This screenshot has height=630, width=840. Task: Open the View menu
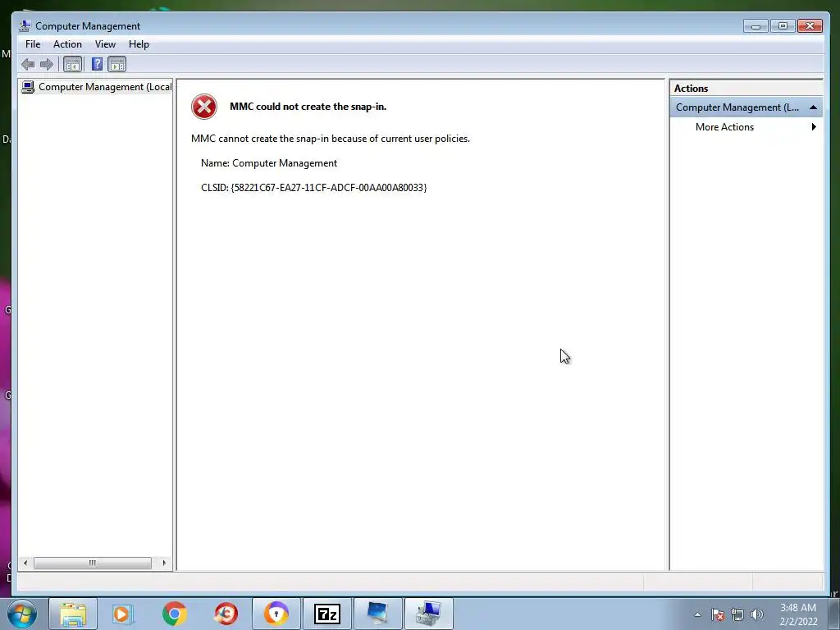[105, 44]
